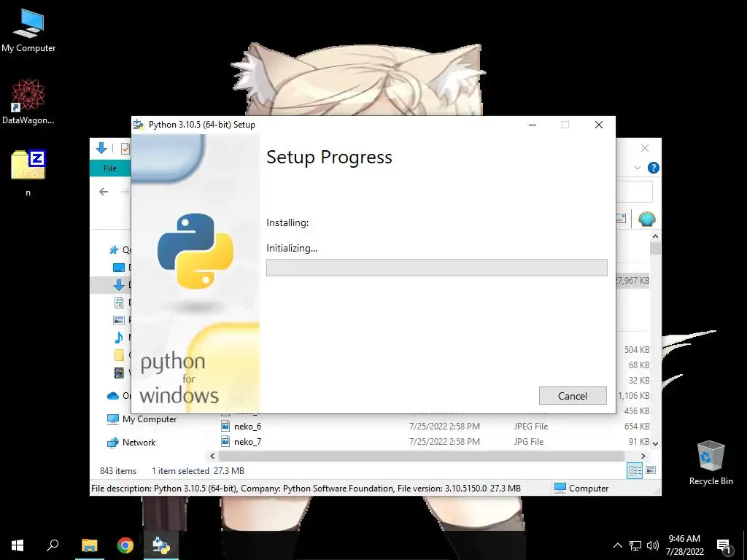The width and height of the screenshot is (747, 560).
Task: Click the JPEG File type cell
Action: [x=531, y=426]
